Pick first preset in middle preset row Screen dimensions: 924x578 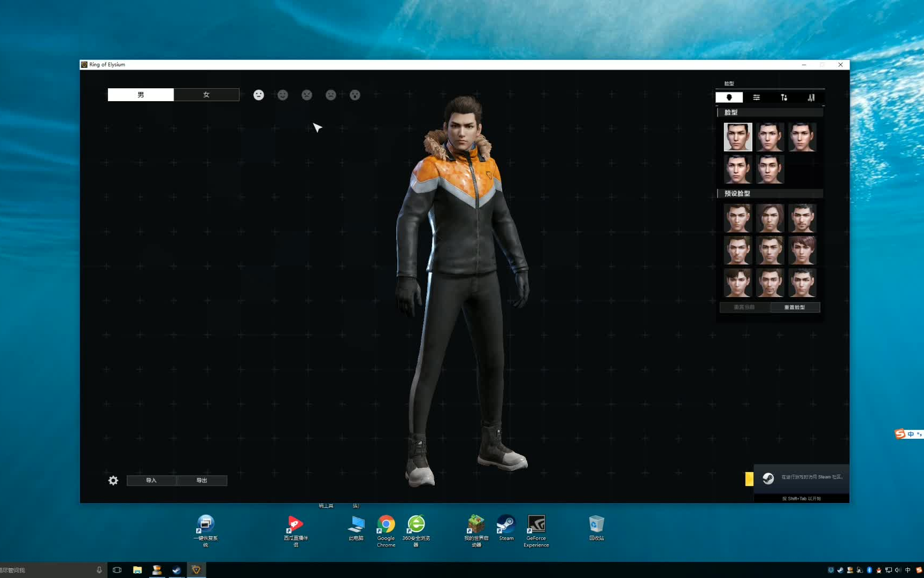coord(738,250)
